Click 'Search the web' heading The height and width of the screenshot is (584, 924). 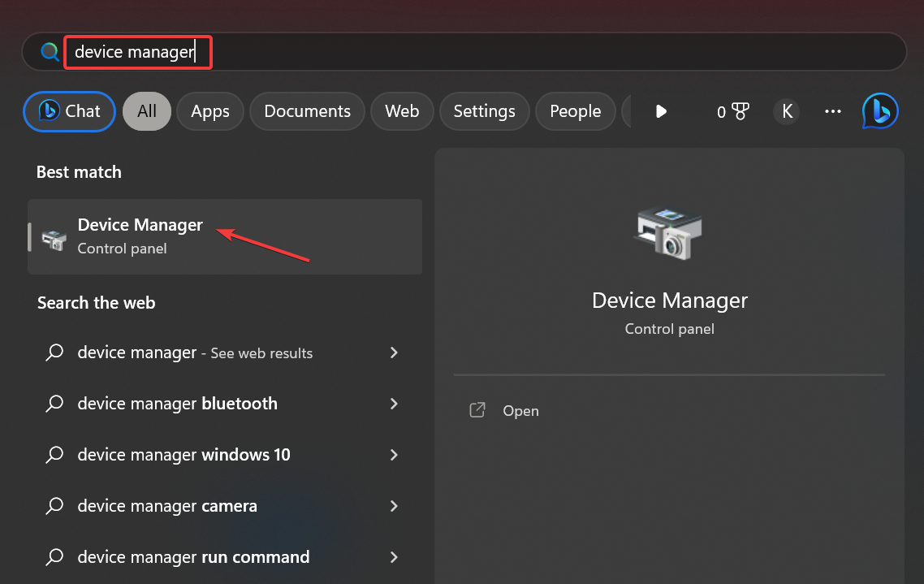point(96,303)
